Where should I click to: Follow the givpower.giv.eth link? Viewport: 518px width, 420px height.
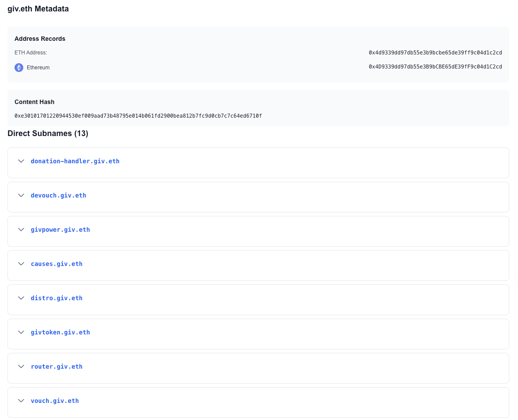click(60, 230)
